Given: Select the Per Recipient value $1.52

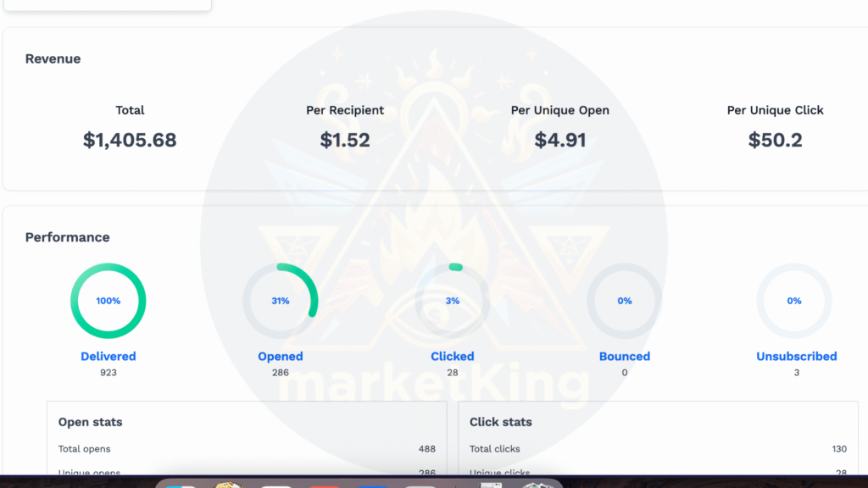Looking at the screenshot, I should [345, 140].
